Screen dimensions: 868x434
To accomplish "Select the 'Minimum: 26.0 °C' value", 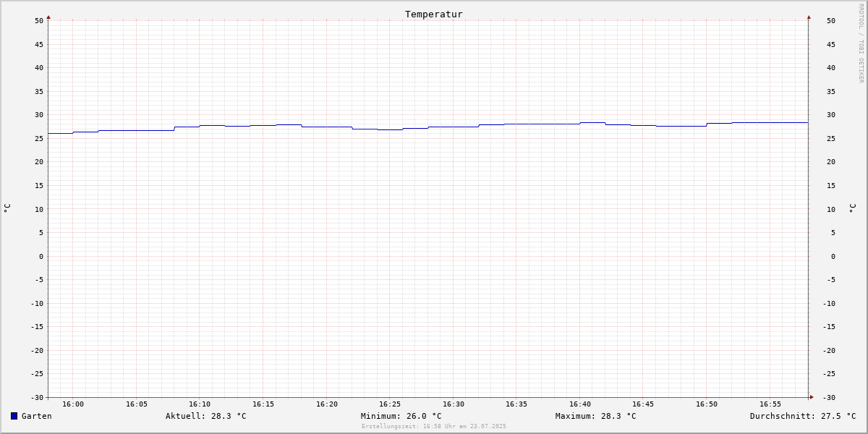I will click(x=401, y=416).
